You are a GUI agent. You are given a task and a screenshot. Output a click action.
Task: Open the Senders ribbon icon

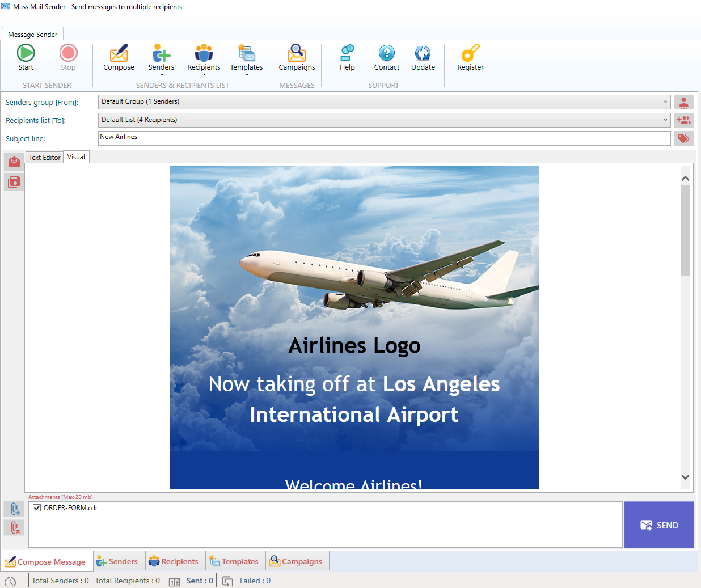161,53
